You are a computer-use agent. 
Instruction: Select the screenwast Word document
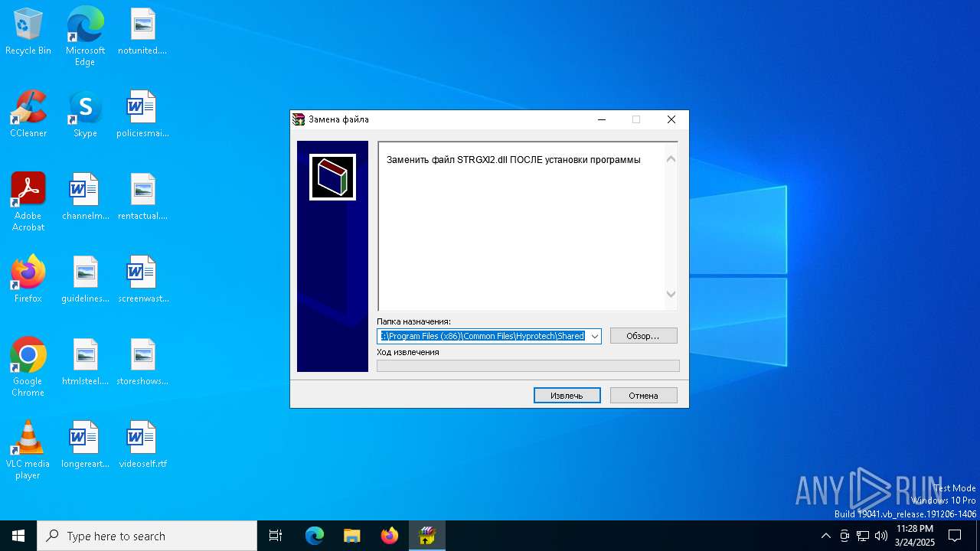tap(142, 280)
